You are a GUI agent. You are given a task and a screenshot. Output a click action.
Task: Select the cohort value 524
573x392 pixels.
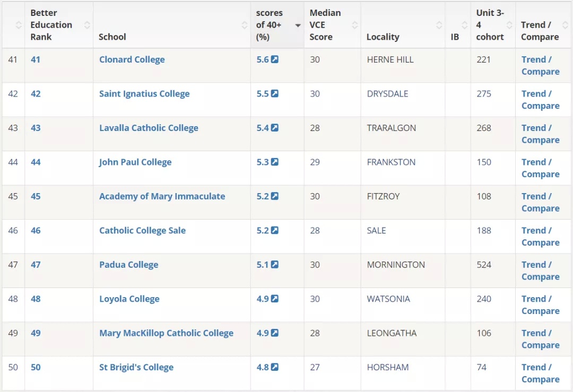484,265
